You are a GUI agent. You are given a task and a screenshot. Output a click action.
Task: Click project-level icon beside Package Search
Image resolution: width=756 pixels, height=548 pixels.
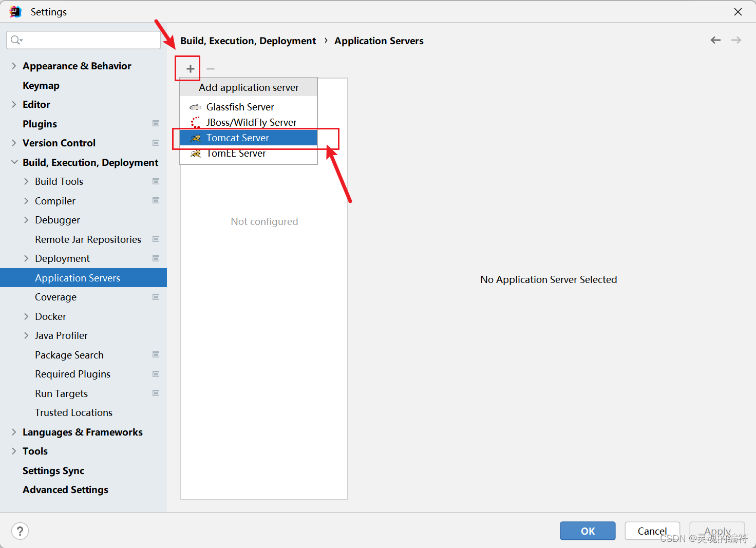[x=156, y=354]
